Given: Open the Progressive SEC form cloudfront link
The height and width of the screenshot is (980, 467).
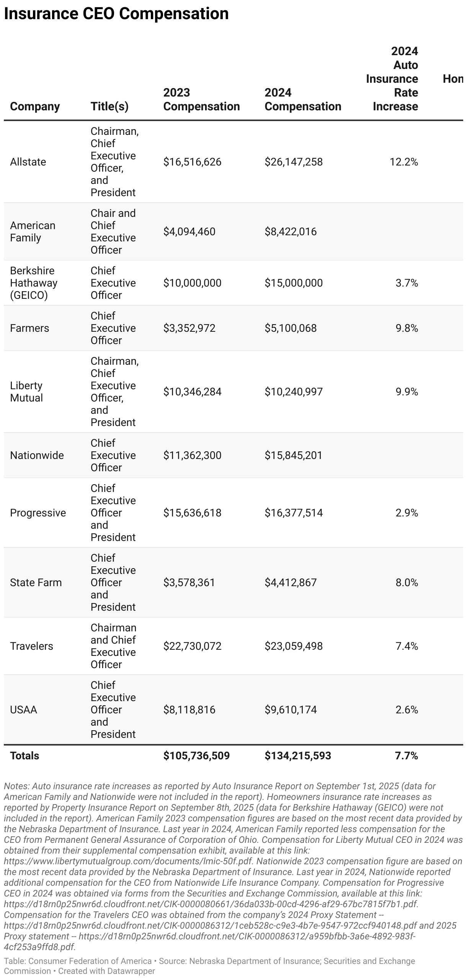Looking at the screenshot, I should pos(211,904).
